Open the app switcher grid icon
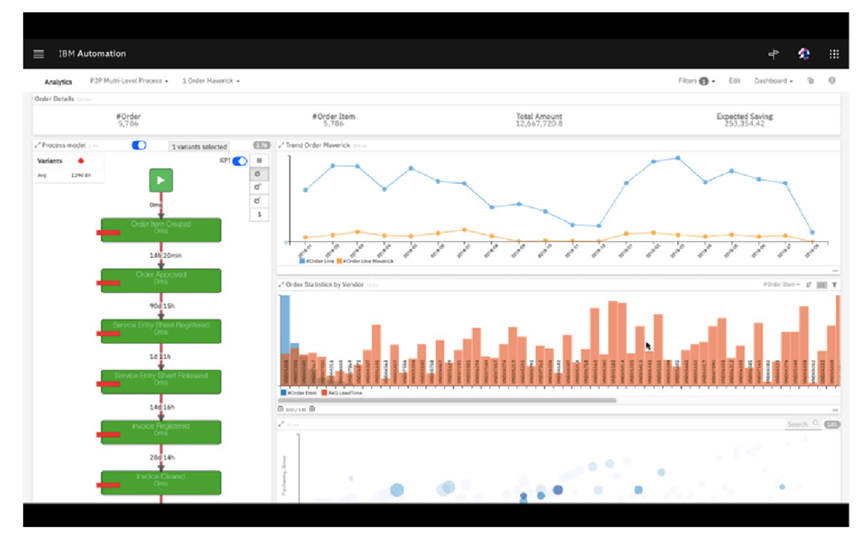Screen dimensions: 865x553 click(x=834, y=54)
